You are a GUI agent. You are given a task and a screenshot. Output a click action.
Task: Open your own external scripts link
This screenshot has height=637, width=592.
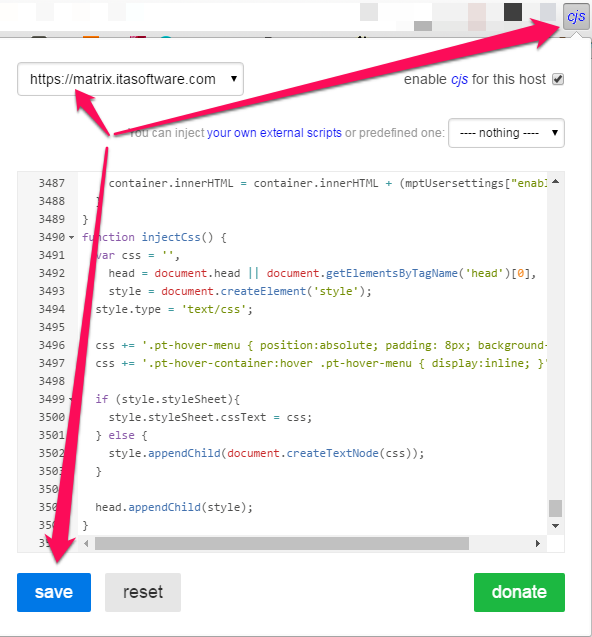(274, 133)
